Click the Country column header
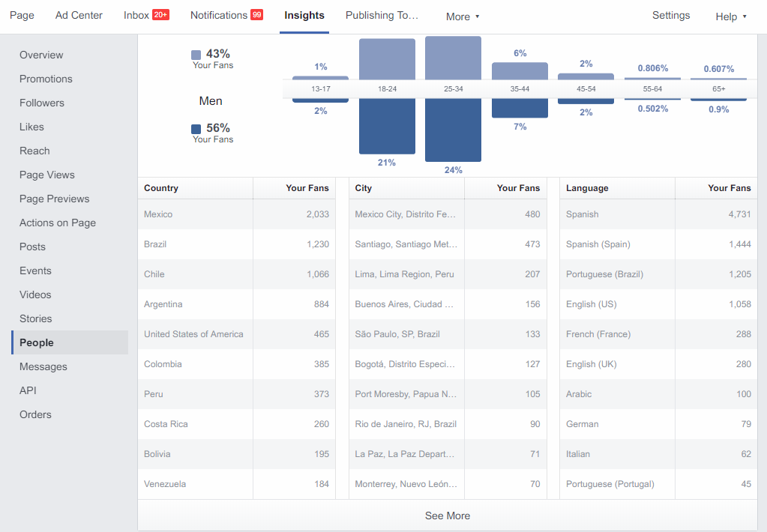767x532 pixels. (x=161, y=188)
